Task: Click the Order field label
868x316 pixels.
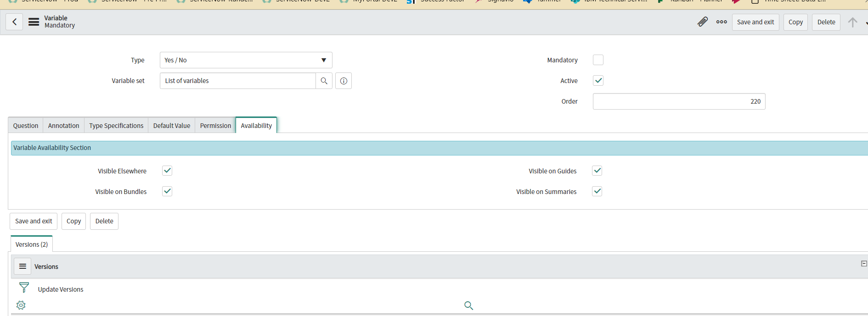Action: [569, 101]
